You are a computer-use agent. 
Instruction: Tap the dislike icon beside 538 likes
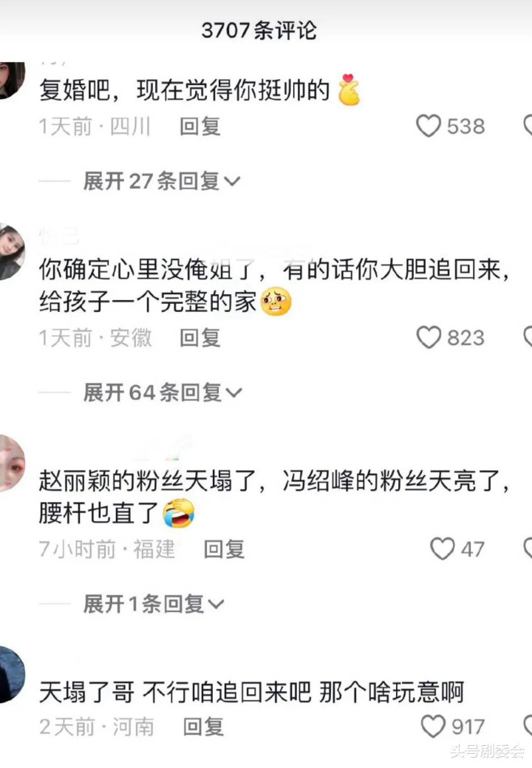pyautogui.click(x=528, y=126)
